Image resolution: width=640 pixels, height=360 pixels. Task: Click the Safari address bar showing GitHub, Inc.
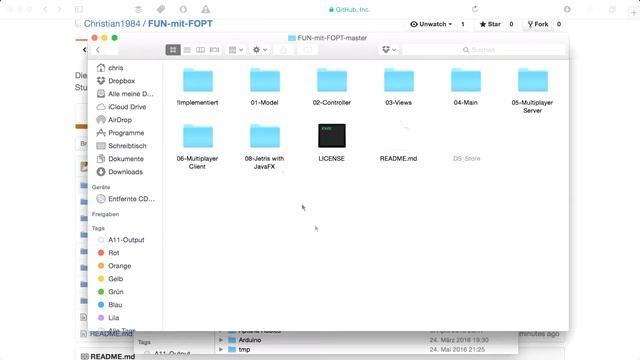[349, 9]
